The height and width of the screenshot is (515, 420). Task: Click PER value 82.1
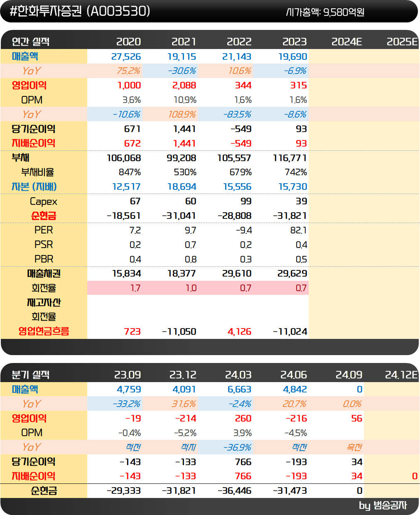pyautogui.click(x=299, y=230)
